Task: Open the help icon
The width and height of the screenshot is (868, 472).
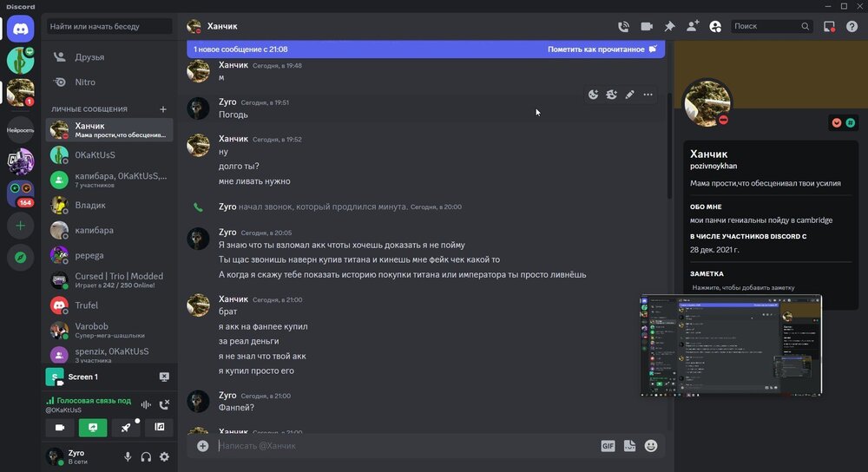Action: 852,26
